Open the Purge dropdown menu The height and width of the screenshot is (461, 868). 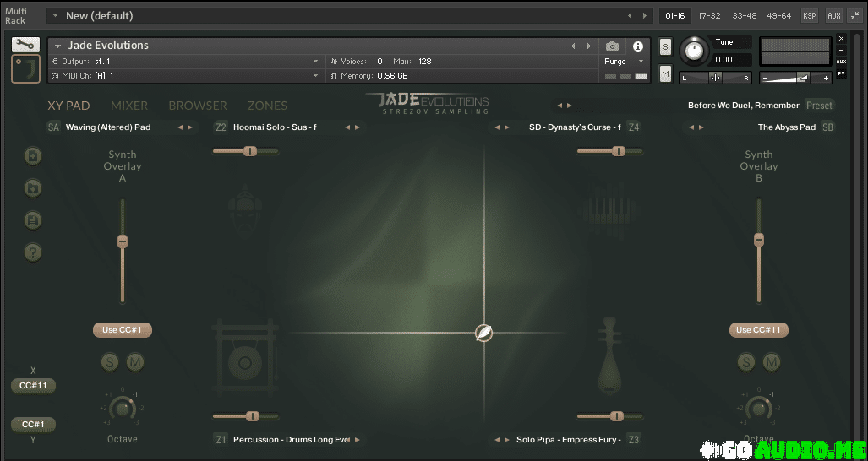coord(625,62)
